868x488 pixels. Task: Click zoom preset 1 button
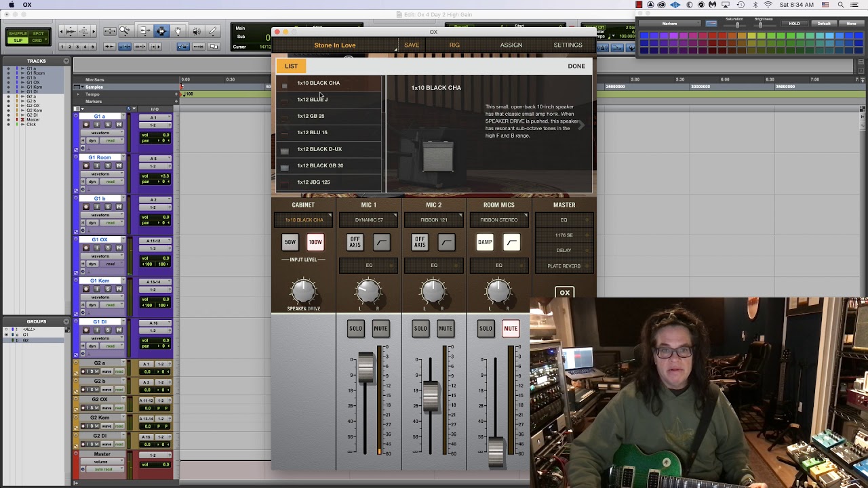coord(62,47)
